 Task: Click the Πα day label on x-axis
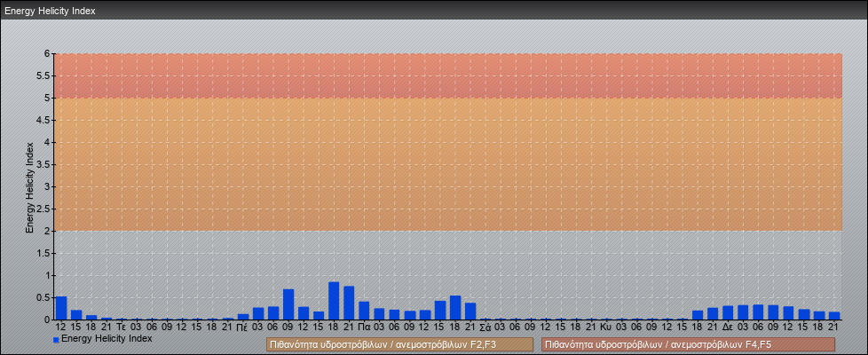point(364,327)
